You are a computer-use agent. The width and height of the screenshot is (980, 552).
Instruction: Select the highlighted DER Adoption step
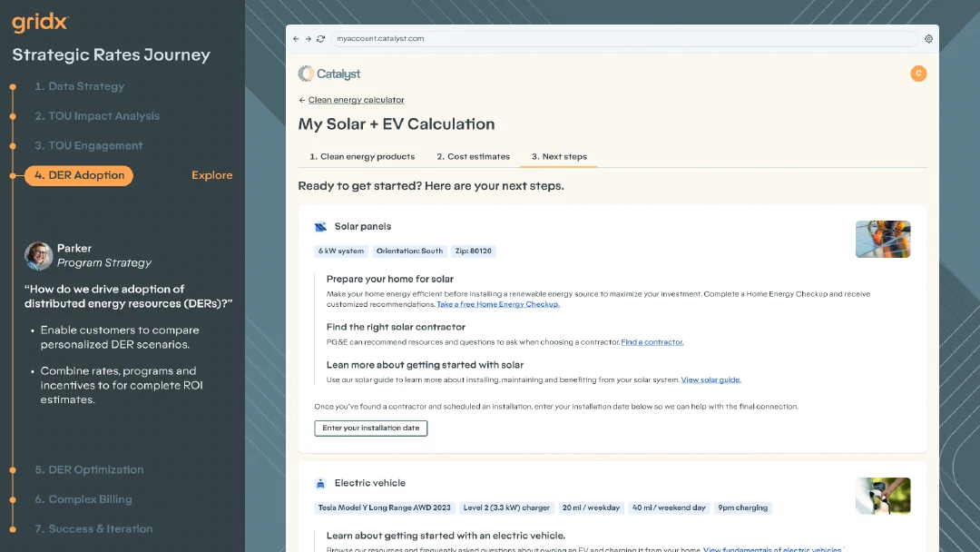[x=79, y=175]
